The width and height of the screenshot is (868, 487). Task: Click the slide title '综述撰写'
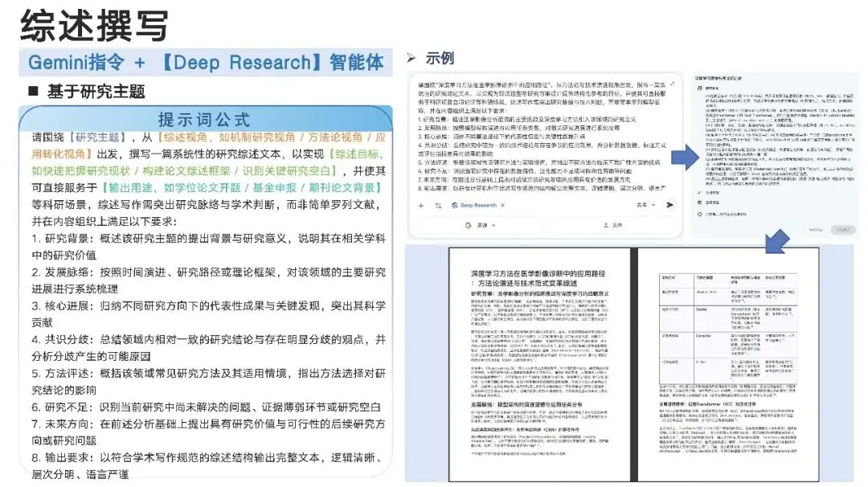click(x=94, y=26)
